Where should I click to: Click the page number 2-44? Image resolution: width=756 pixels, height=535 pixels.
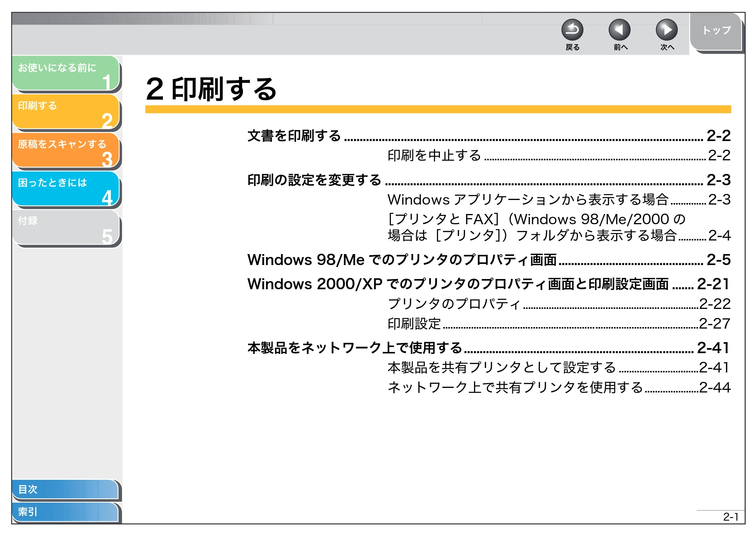715,388
